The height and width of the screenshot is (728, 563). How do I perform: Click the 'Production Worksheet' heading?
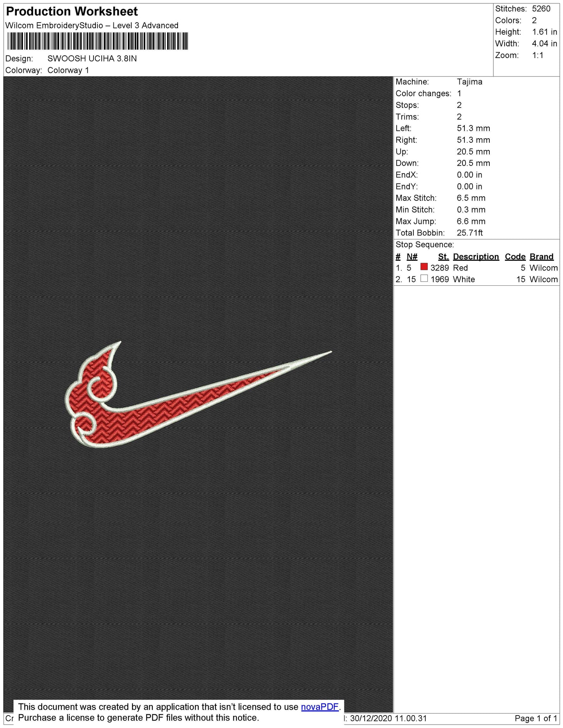tap(72, 11)
